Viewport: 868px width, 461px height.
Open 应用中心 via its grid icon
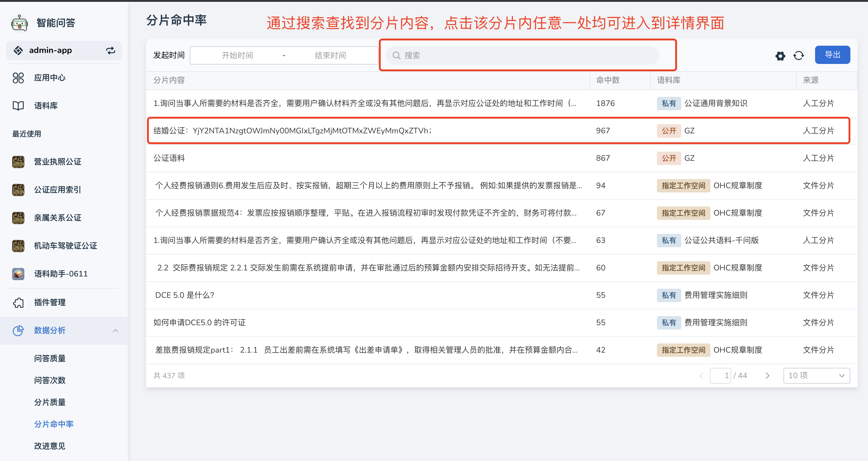(x=18, y=78)
